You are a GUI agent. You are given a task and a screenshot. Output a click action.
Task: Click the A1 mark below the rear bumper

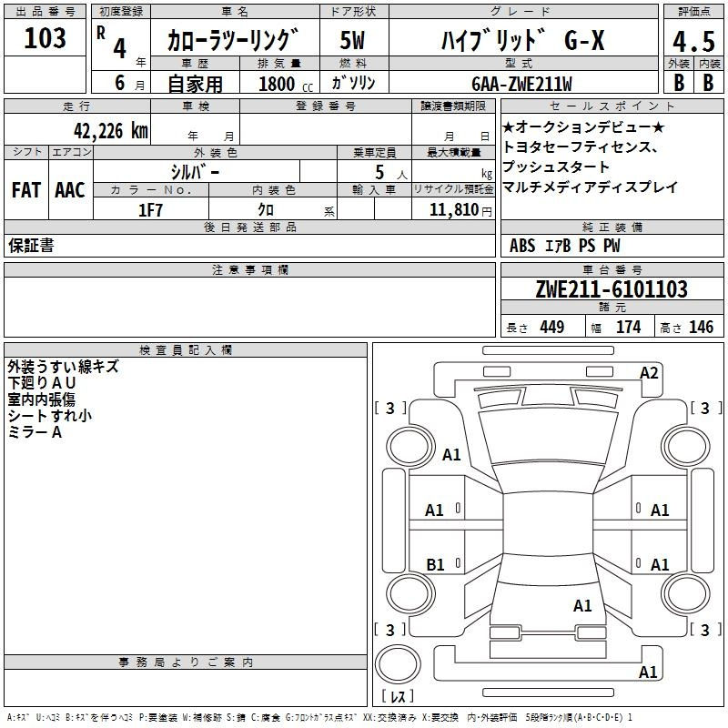click(x=648, y=672)
